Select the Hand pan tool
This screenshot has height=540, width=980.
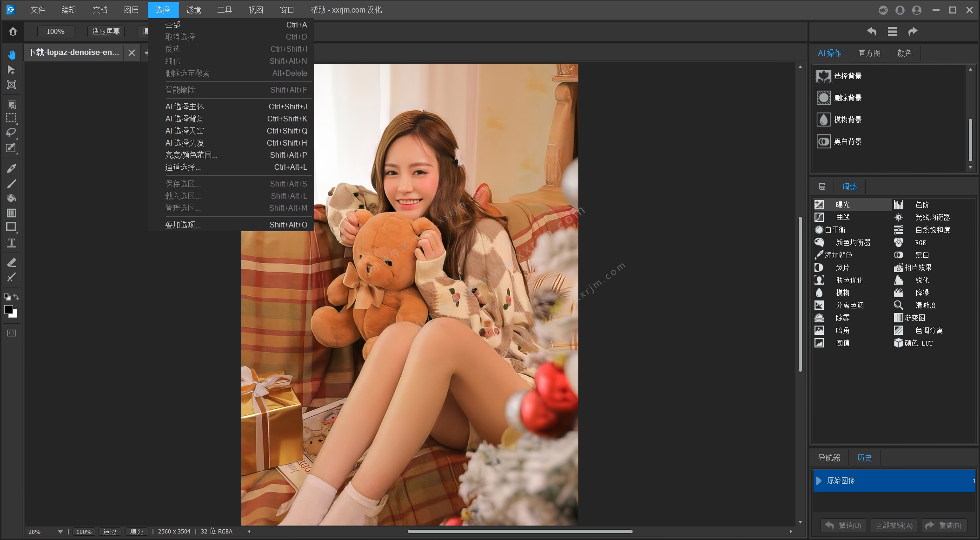[12, 55]
